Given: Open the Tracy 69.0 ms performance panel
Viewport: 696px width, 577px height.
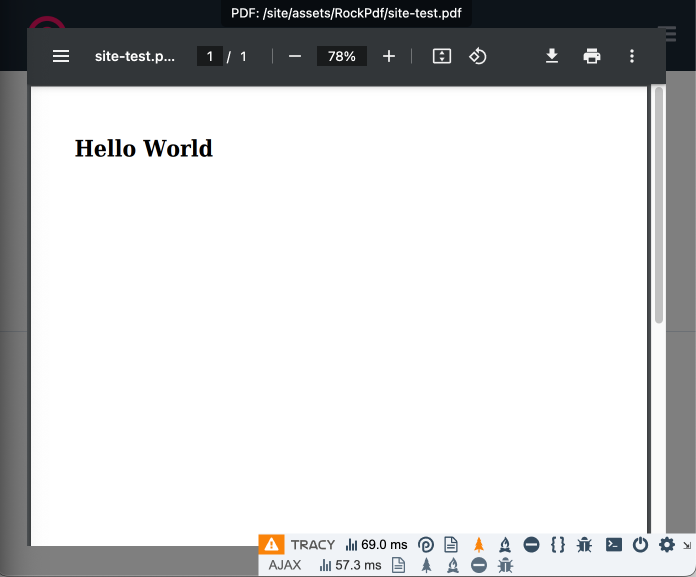Looking at the screenshot, I should pos(376,545).
